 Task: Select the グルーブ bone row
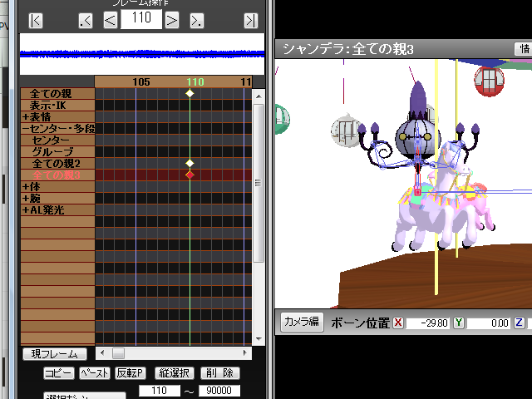click(57, 151)
